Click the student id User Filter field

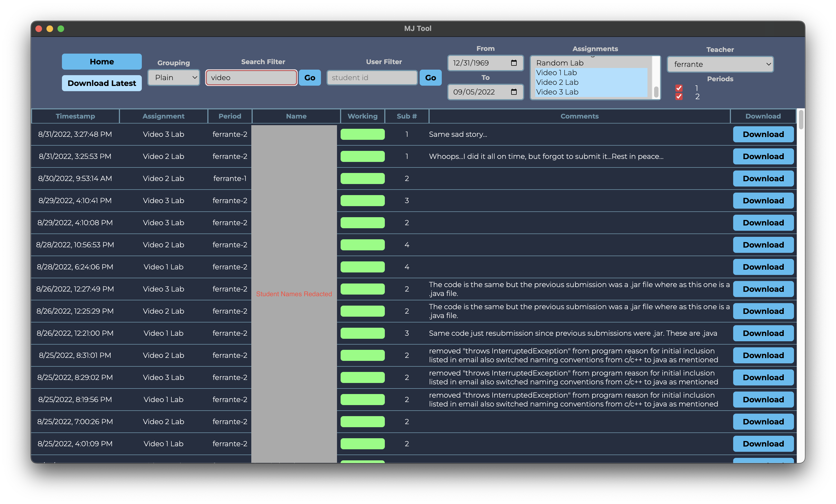372,78
